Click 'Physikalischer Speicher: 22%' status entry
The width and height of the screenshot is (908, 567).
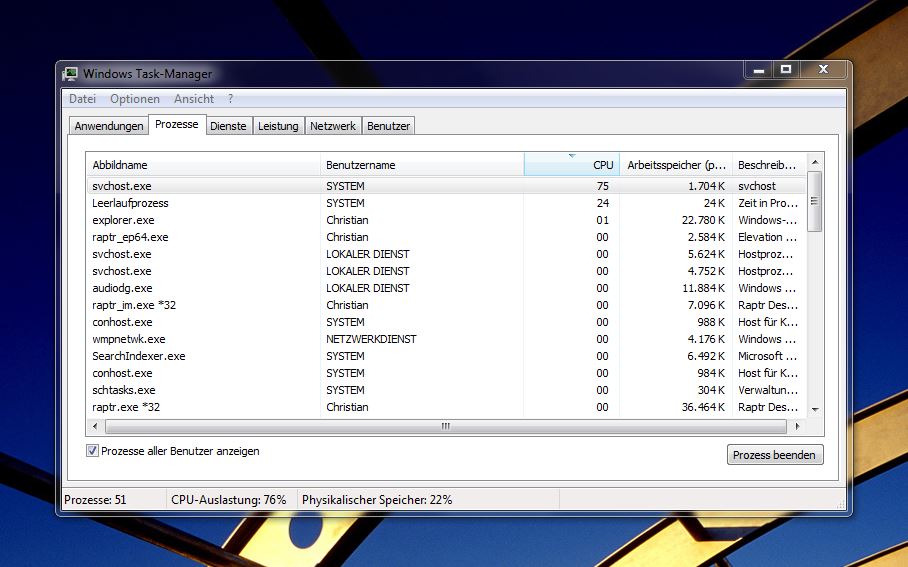click(377, 499)
